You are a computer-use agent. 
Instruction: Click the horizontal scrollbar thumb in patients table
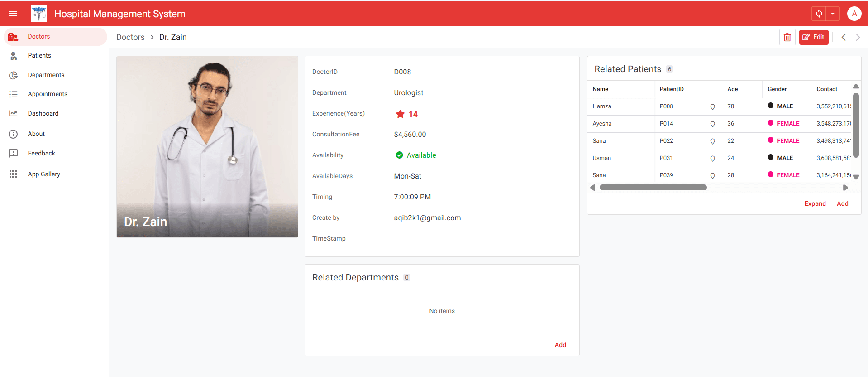[x=653, y=188]
